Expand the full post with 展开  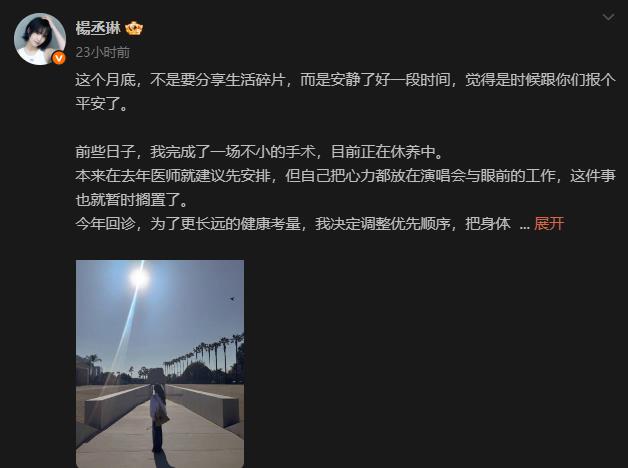tap(549, 223)
